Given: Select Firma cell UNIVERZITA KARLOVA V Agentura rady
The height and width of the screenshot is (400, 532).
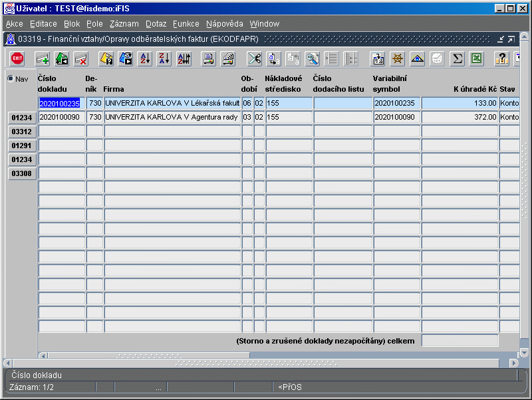Looking at the screenshot, I should (172, 117).
